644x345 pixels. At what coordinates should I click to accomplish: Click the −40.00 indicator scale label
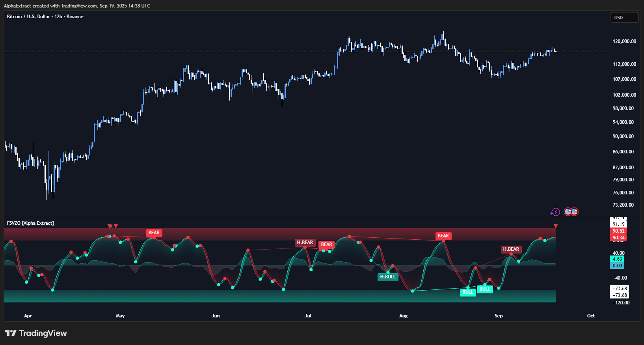point(620,278)
